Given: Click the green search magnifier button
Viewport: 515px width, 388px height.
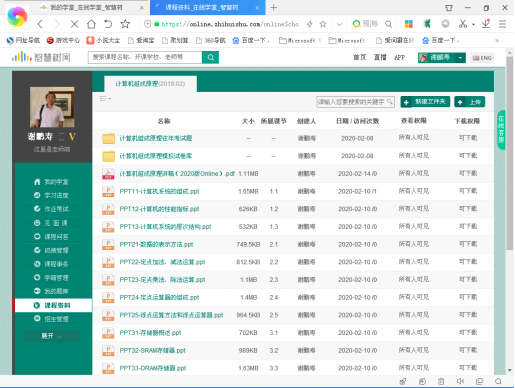Looking at the screenshot, I should [x=210, y=57].
